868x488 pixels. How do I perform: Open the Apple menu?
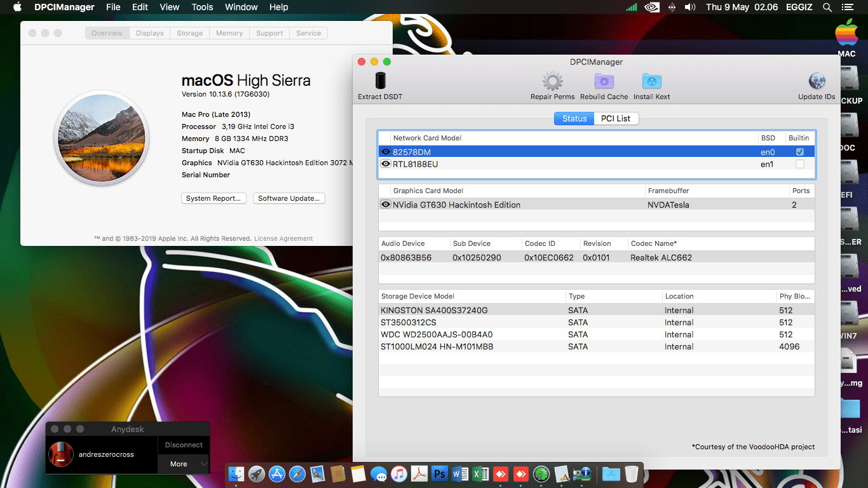(17, 7)
